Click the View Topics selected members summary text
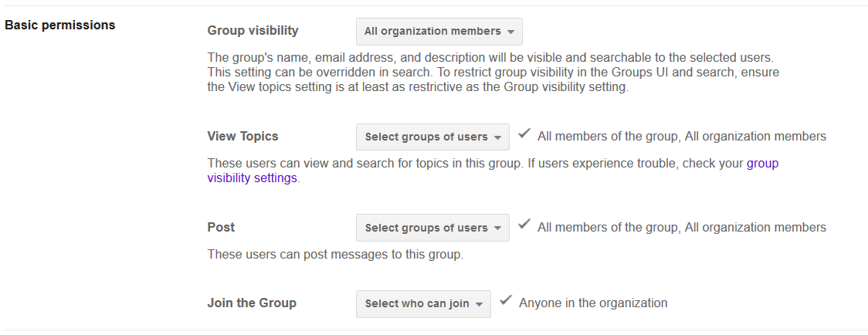The image size is (868, 335). point(682,137)
